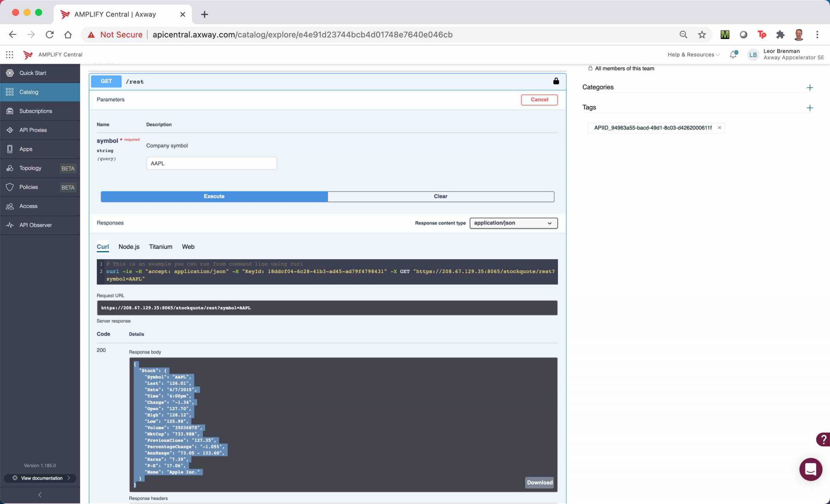
Task: Open Response content type dropdown
Action: click(513, 223)
